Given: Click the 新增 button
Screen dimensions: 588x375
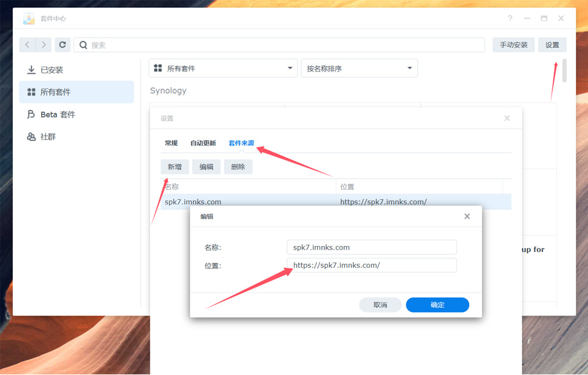Looking at the screenshot, I should [x=175, y=167].
